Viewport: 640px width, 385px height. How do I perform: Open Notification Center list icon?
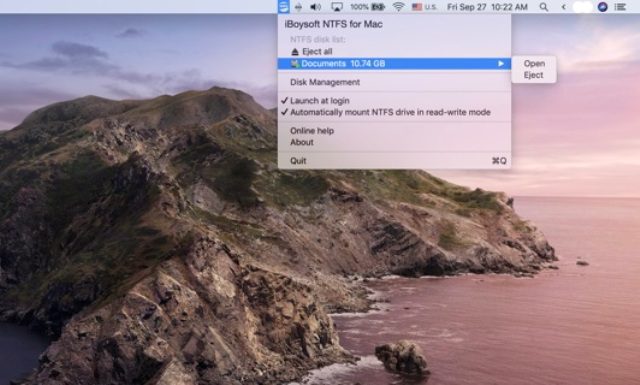[620, 7]
